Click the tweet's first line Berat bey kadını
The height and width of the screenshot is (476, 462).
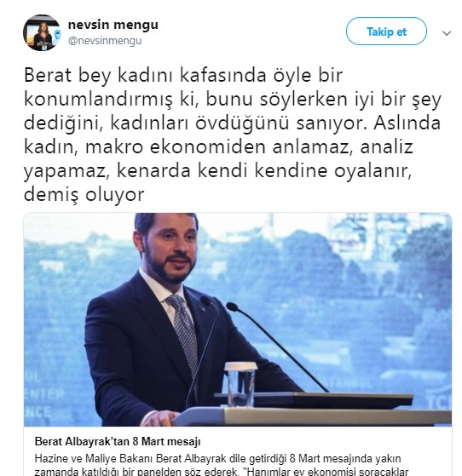(183, 75)
